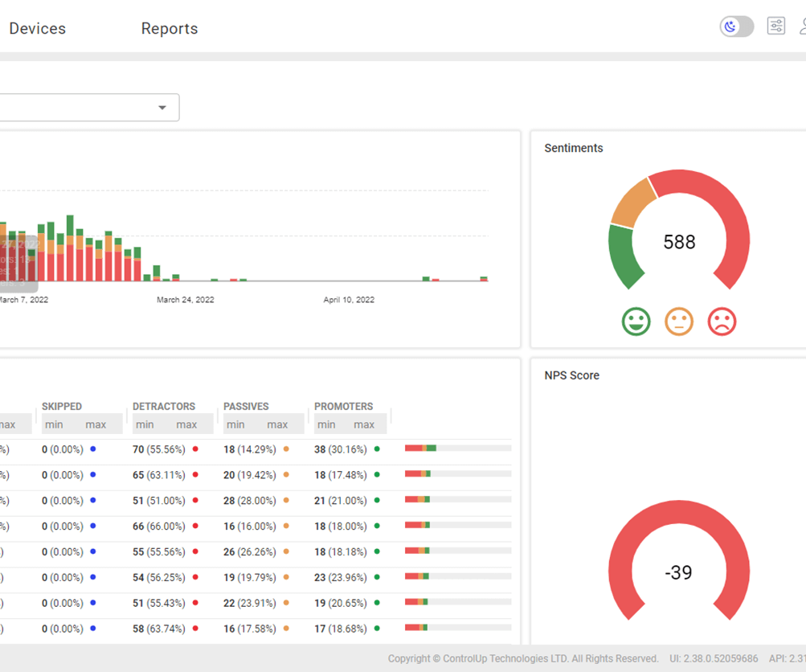806x672 pixels.
Task: Click the Promoters max filter field
Action: pyautogui.click(x=364, y=424)
